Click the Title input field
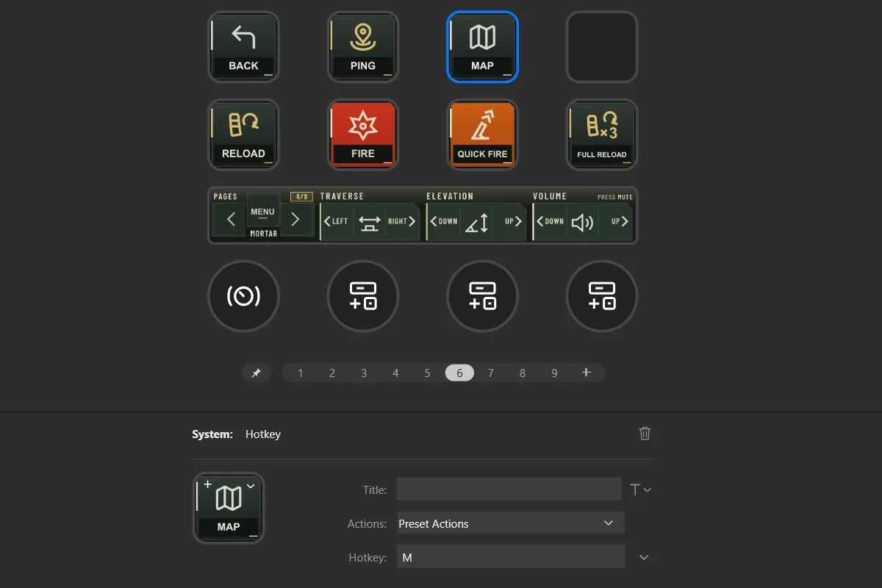 [509, 489]
